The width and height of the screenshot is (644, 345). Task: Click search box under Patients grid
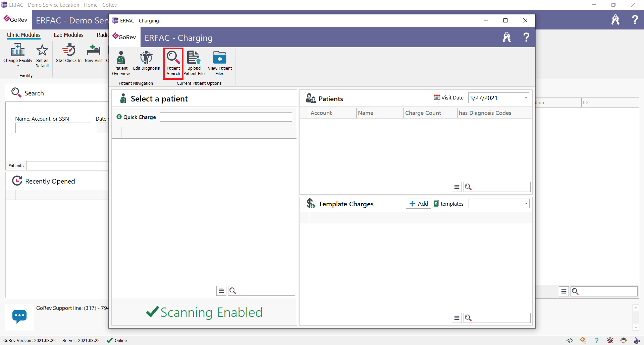(497, 187)
